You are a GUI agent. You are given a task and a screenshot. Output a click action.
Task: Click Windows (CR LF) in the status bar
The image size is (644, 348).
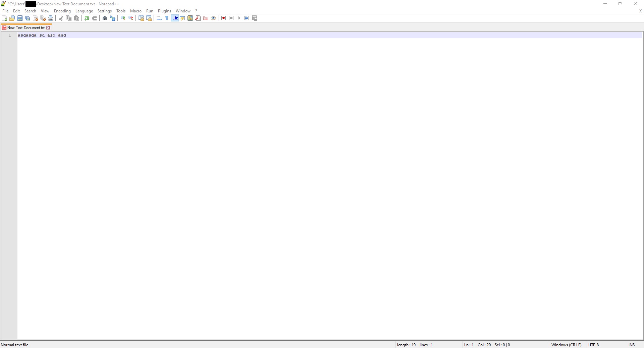coord(567,345)
